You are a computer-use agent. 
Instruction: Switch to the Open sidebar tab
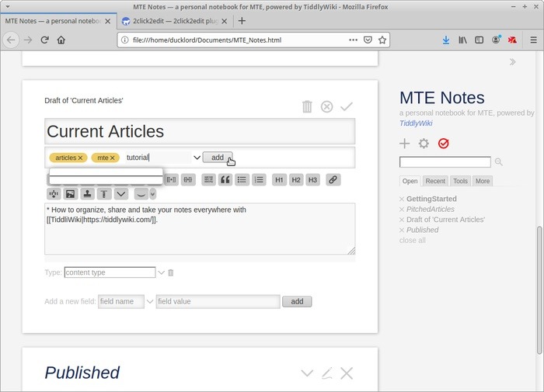(x=410, y=181)
